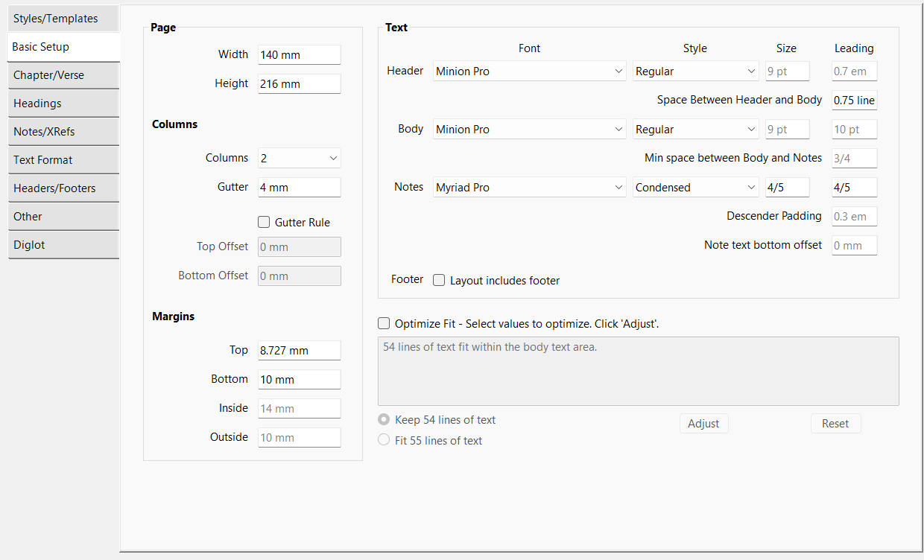
Task: Click Space Between Header and Body field
Action: coord(854,101)
